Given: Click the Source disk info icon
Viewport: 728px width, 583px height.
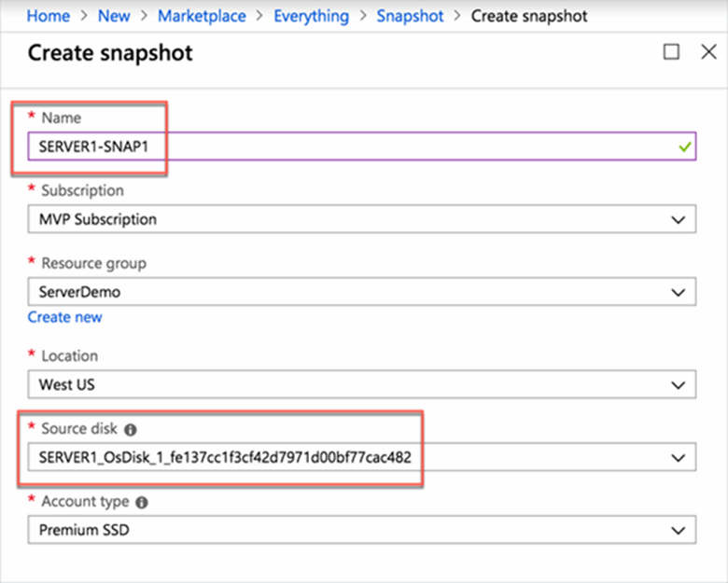Looking at the screenshot, I should pyautogui.click(x=131, y=430).
